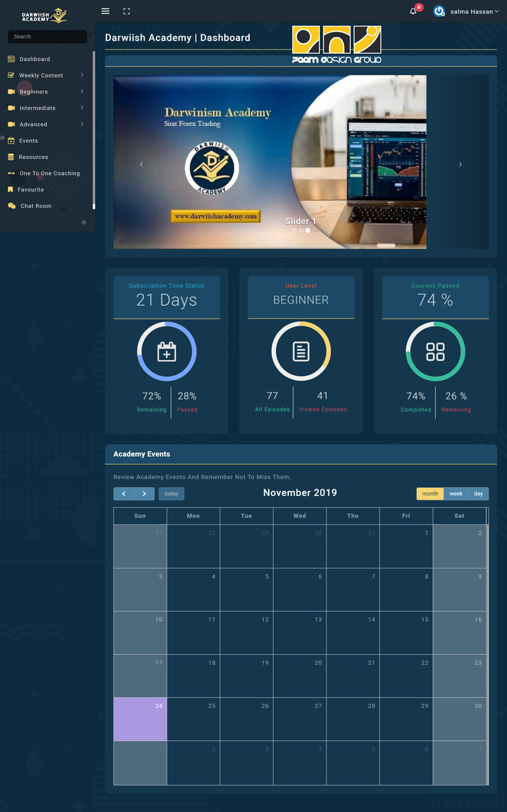Click the document icon in User Level ring

pos(301,352)
